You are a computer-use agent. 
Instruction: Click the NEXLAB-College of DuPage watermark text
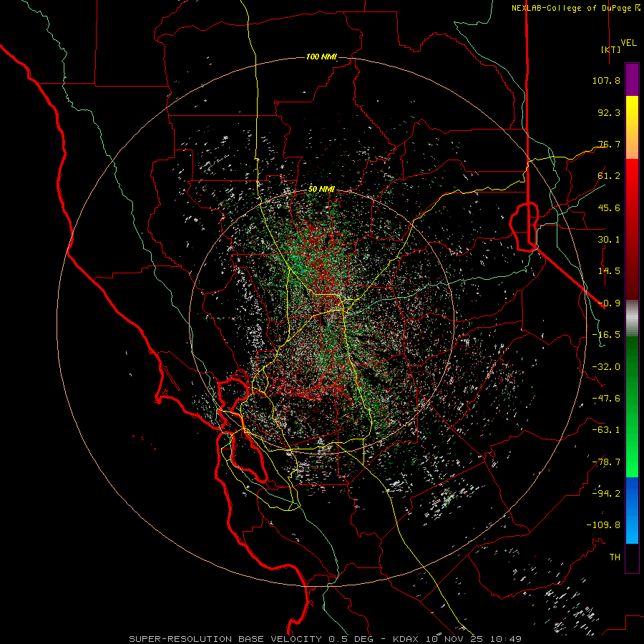(576, 8)
